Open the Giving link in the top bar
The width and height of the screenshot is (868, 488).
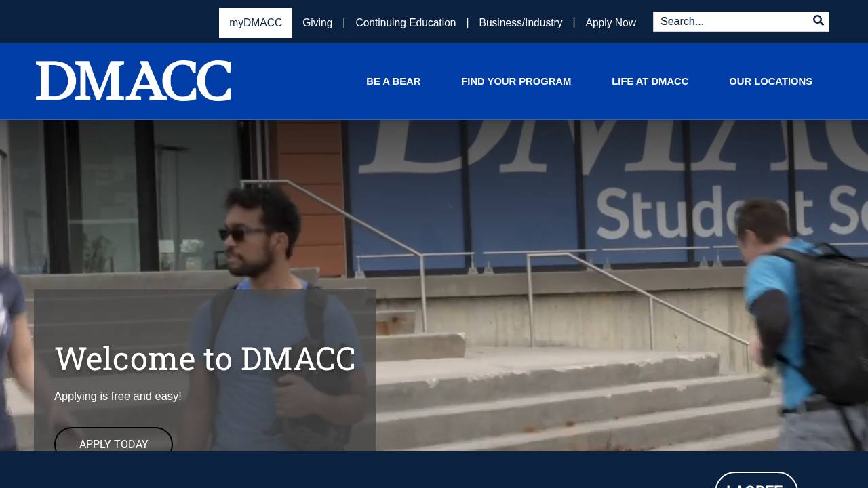[317, 23]
